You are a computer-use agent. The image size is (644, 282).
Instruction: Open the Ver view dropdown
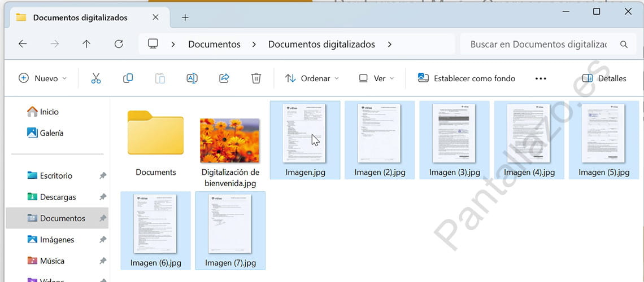(x=376, y=78)
